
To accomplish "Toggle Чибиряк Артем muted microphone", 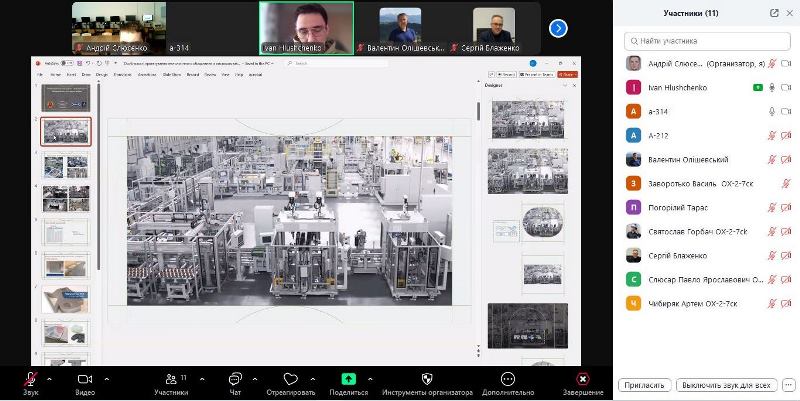I will [772, 303].
